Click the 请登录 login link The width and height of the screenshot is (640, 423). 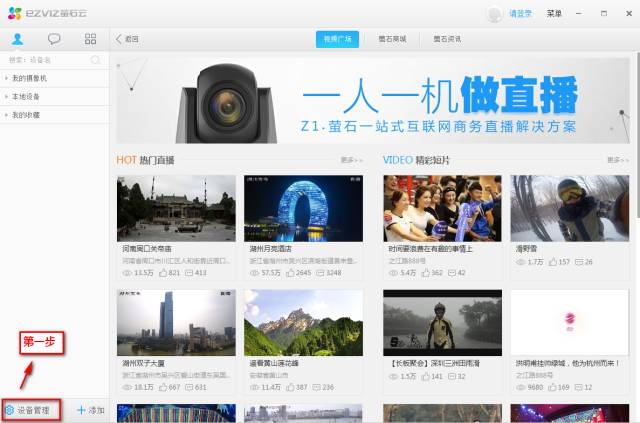[x=521, y=13]
